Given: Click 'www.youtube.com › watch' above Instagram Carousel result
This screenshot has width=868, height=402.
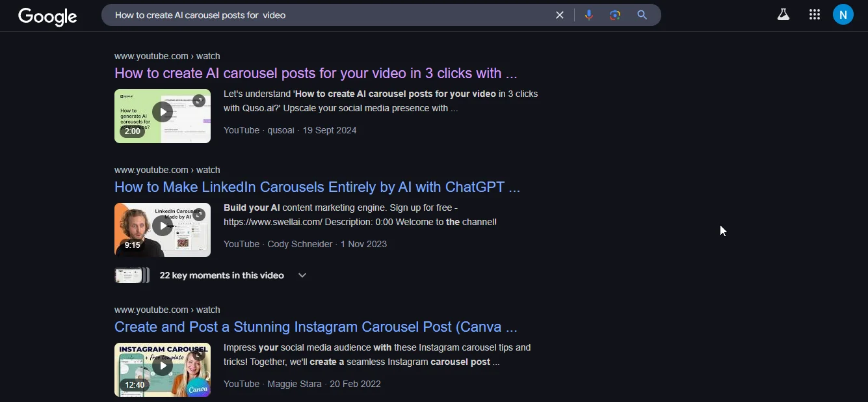Looking at the screenshot, I should (x=167, y=310).
